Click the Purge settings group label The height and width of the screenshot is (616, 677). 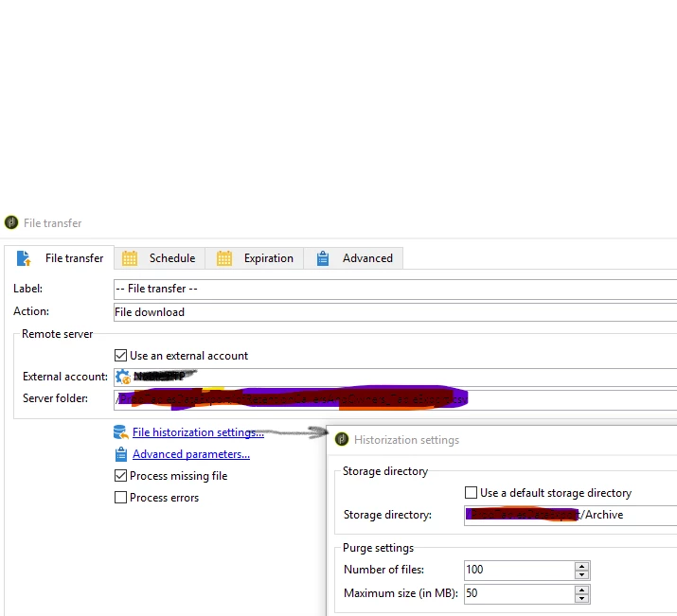[x=378, y=548]
